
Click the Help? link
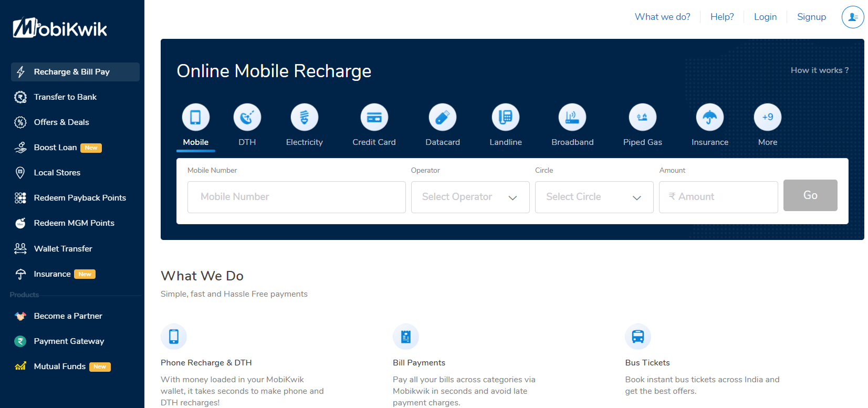[x=722, y=17]
